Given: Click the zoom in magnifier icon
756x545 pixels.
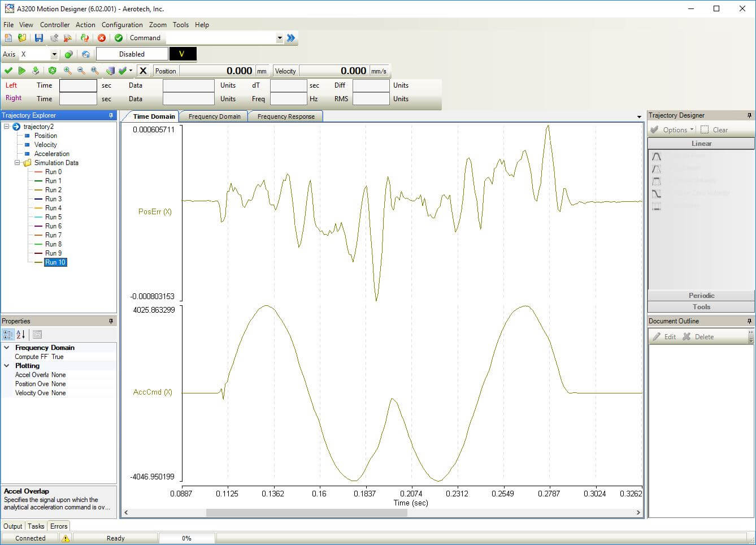Looking at the screenshot, I should pyautogui.click(x=68, y=71).
